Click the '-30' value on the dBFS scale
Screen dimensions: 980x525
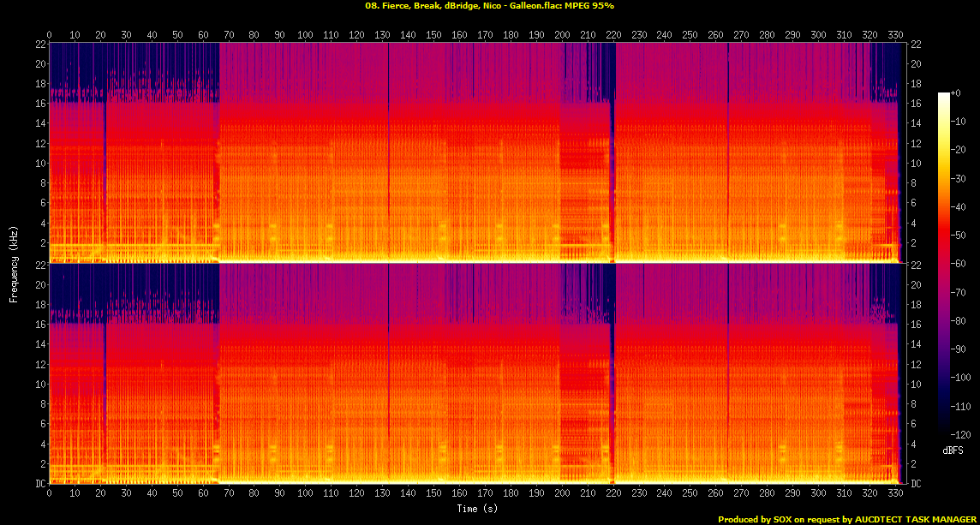point(958,178)
